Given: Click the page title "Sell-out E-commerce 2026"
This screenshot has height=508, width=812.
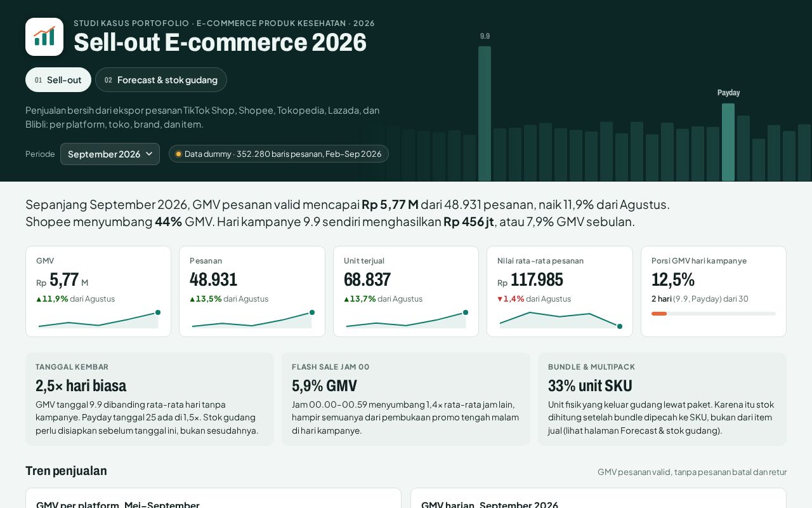Looking at the screenshot, I should point(220,43).
